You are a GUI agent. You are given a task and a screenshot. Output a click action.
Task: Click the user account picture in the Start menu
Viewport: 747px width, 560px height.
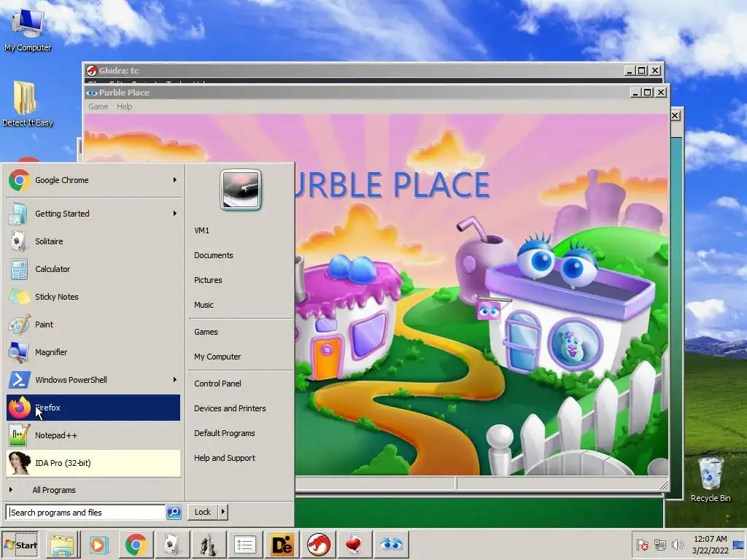tap(241, 190)
